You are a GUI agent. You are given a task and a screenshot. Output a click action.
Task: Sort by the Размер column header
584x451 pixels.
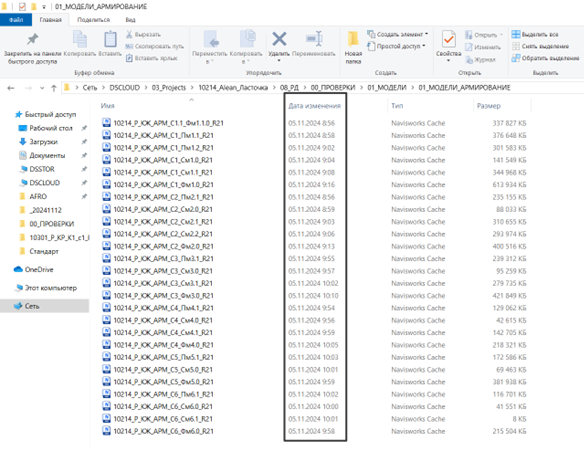(x=489, y=106)
